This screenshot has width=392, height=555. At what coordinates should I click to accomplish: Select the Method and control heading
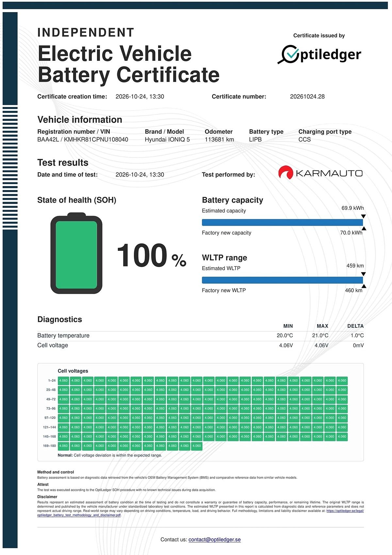coord(56,472)
